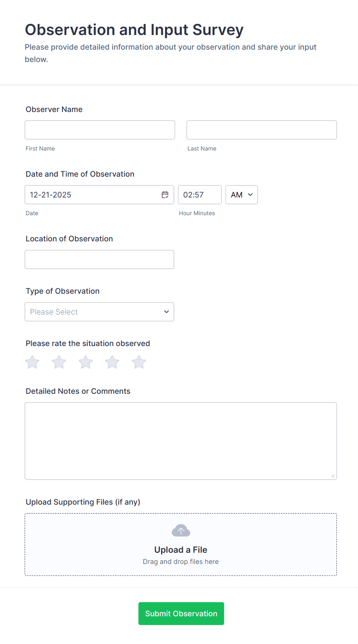
Task: Click the Upload a File text
Action: coord(181,550)
